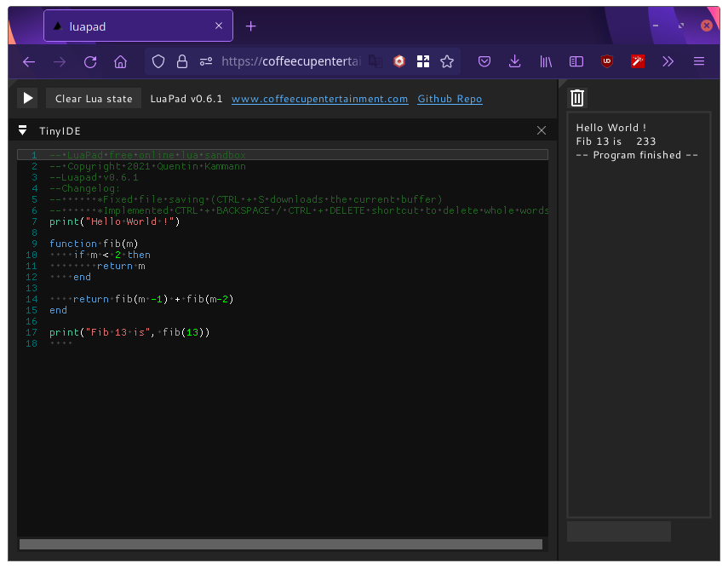This screenshot has height=569, width=728.
Task: Click the red hexagon extension icon
Action: [399, 61]
